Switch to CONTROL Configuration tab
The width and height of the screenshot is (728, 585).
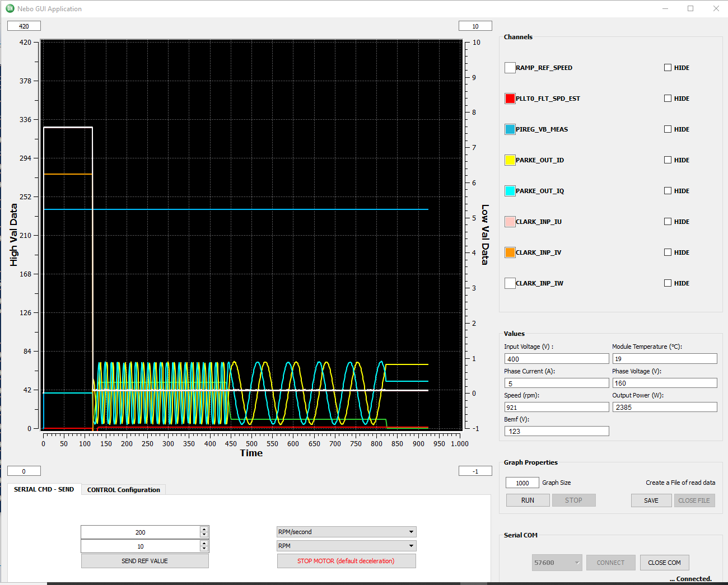[x=123, y=490]
